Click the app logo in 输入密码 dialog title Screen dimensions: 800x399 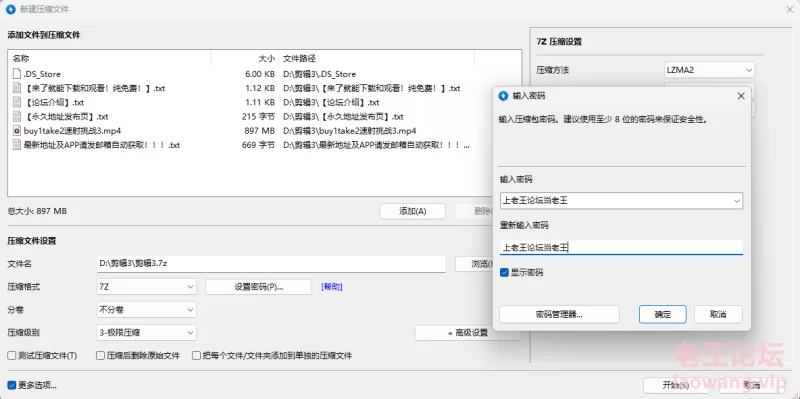tap(504, 96)
